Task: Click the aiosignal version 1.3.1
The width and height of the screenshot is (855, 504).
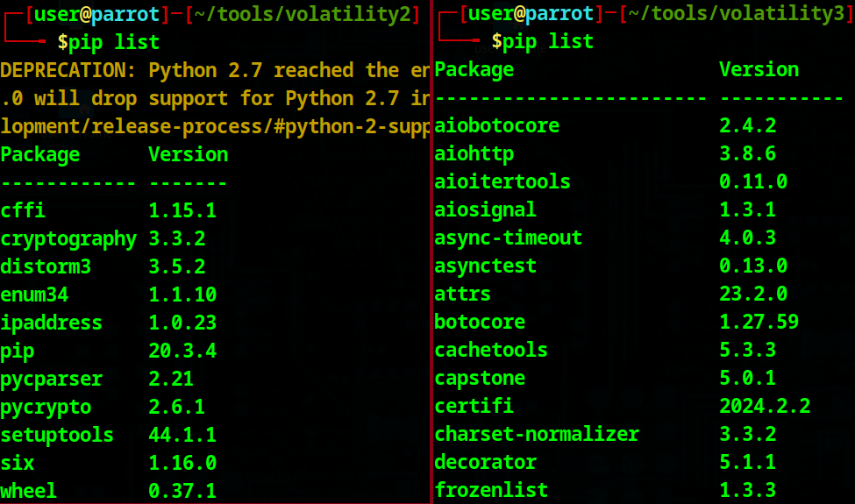Action: click(x=748, y=209)
